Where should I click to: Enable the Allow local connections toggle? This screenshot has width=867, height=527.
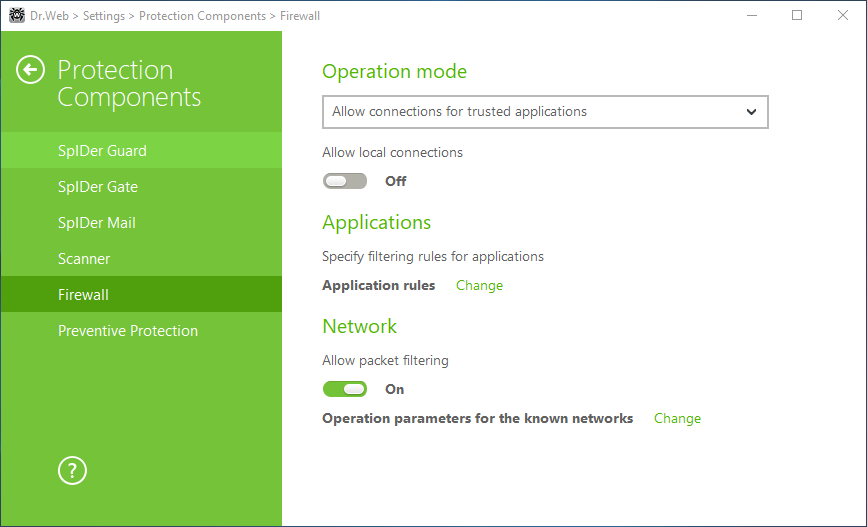coord(344,181)
